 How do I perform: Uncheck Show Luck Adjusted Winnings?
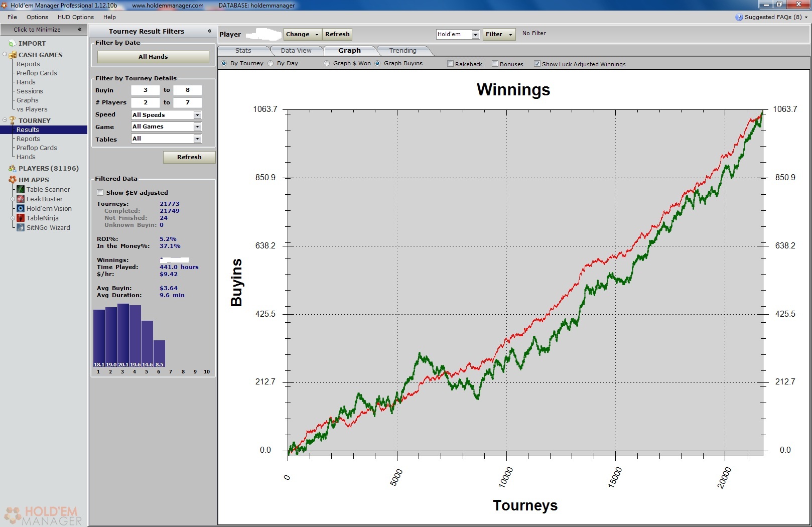(537, 64)
